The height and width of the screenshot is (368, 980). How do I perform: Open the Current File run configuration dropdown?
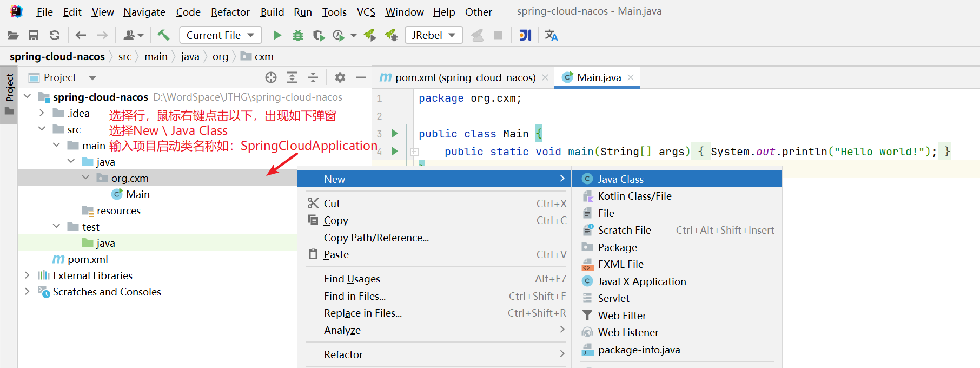(x=221, y=35)
